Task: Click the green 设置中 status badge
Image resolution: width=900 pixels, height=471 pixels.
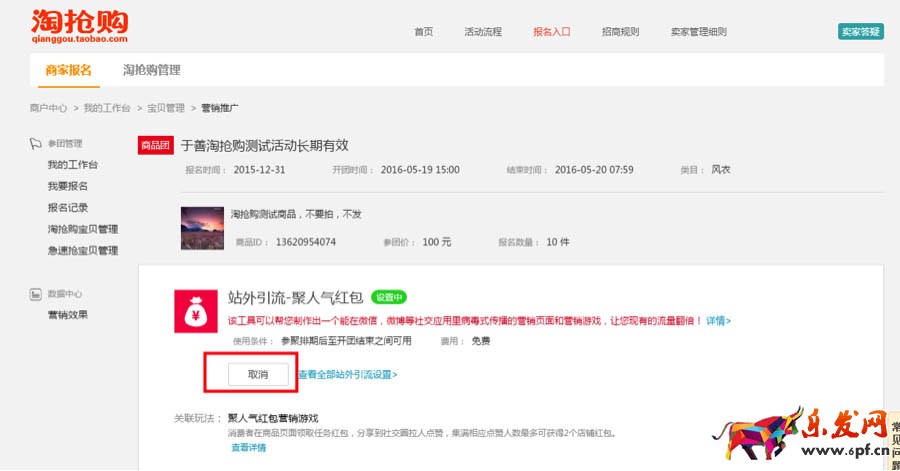Action: click(x=389, y=297)
